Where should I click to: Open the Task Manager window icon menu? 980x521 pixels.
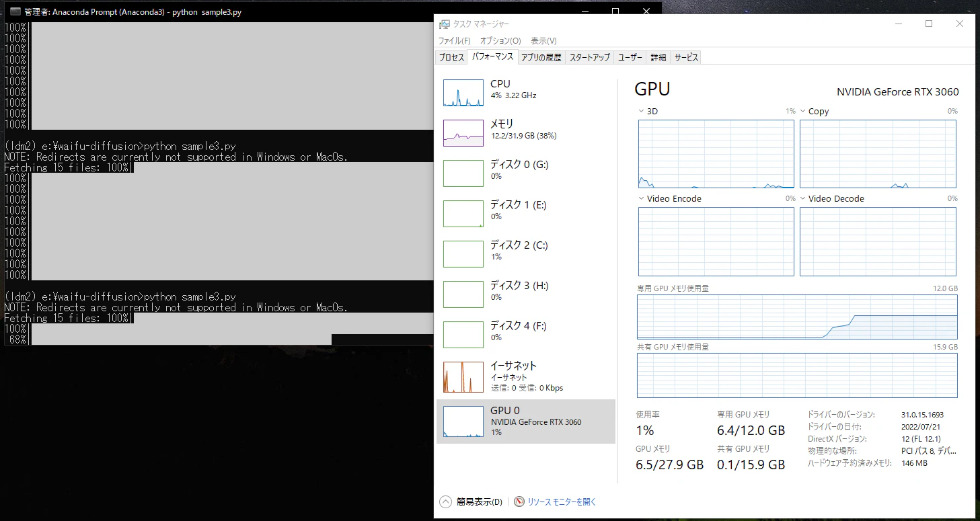click(x=444, y=24)
